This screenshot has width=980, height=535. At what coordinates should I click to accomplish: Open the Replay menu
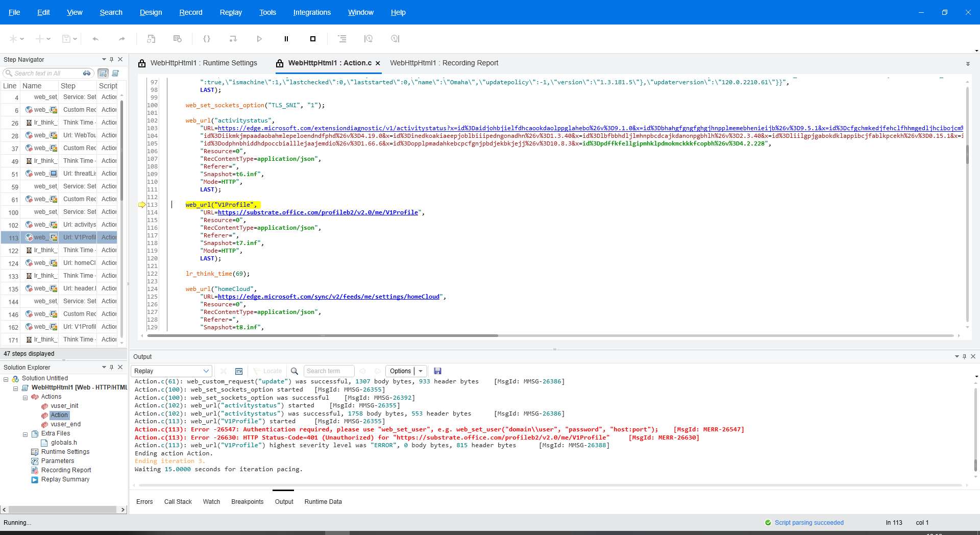pyautogui.click(x=231, y=12)
